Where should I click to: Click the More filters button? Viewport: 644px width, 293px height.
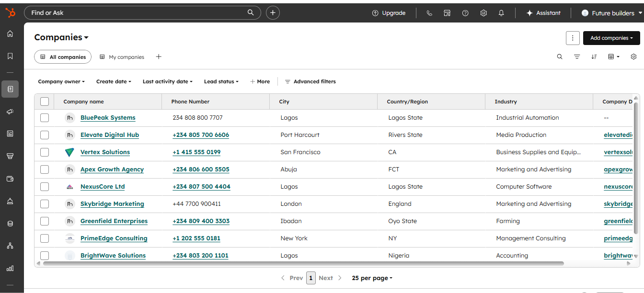(x=260, y=81)
